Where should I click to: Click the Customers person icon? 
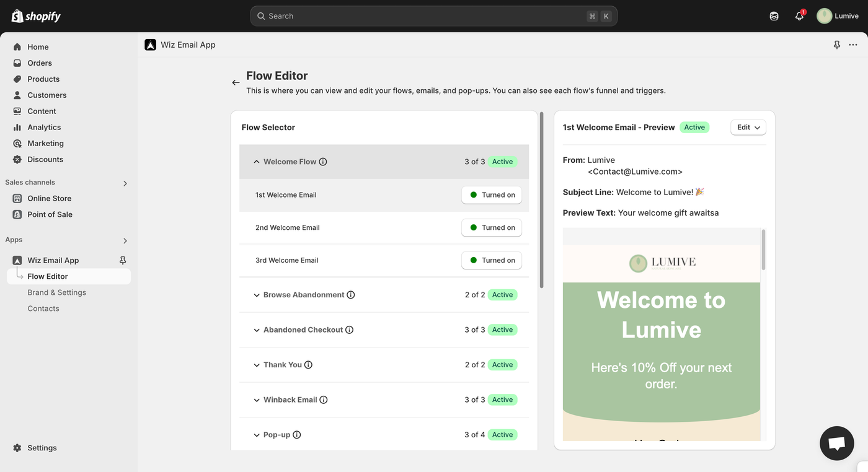(17, 95)
